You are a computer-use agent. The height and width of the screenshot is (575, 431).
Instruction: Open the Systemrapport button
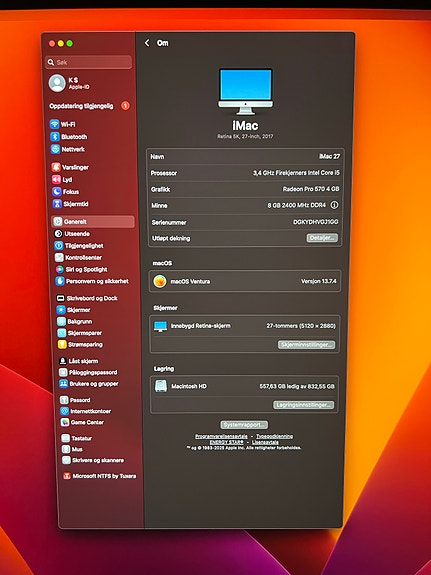pos(244,425)
